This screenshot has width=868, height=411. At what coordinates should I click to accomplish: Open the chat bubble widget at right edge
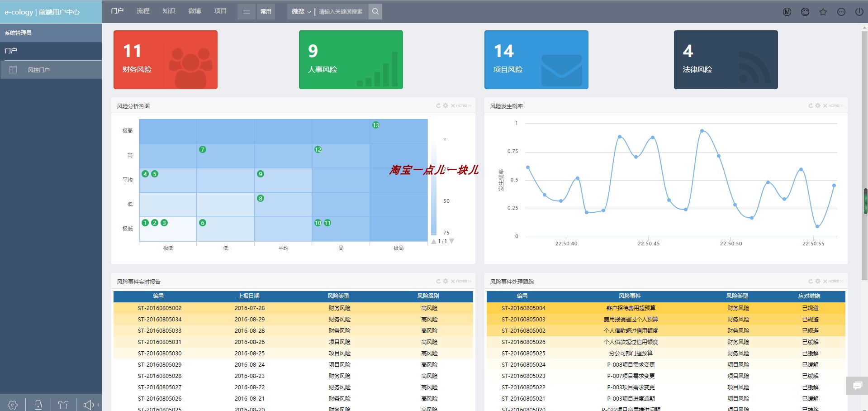click(857, 386)
